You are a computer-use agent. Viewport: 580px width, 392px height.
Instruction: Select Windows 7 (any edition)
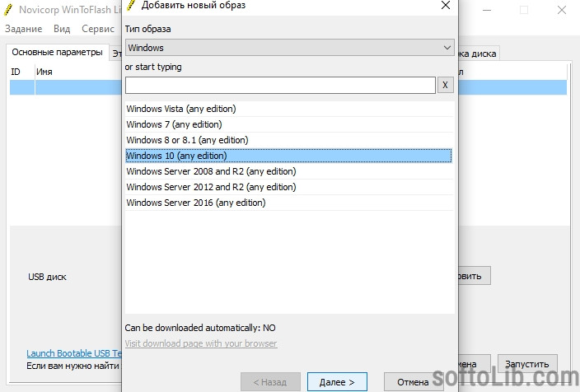point(288,124)
